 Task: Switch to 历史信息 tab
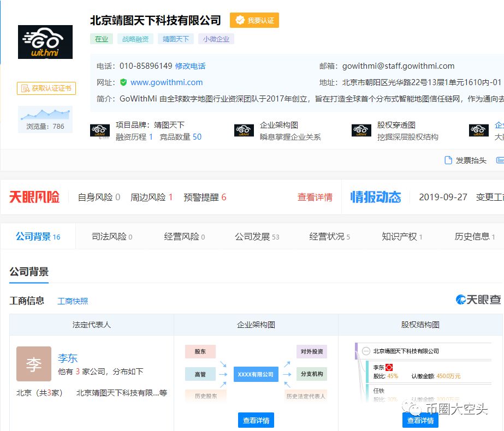point(475,237)
